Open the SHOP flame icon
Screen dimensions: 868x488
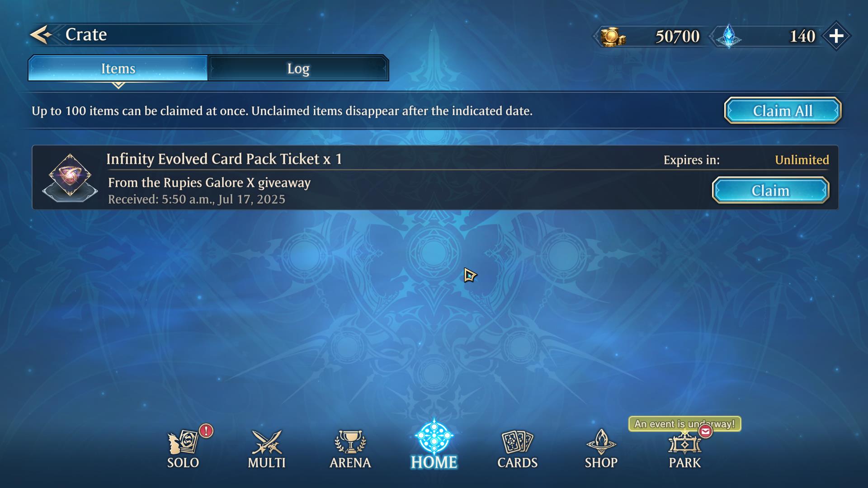click(x=601, y=442)
